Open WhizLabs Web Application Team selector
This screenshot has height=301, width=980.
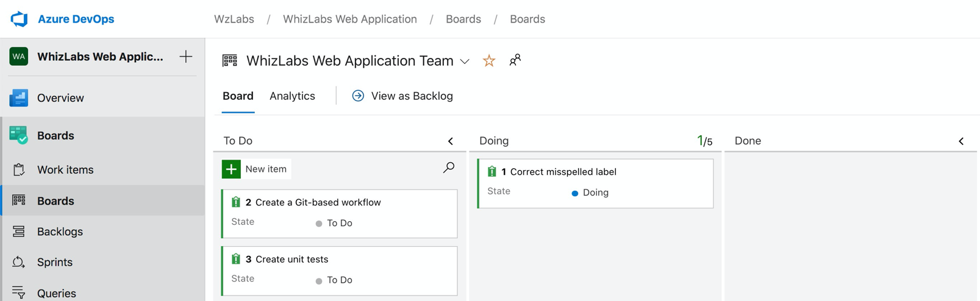coord(350,60)
